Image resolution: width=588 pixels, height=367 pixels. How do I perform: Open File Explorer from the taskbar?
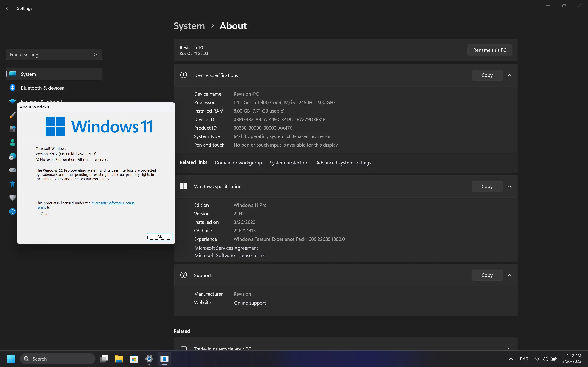[x=119, y=359]
